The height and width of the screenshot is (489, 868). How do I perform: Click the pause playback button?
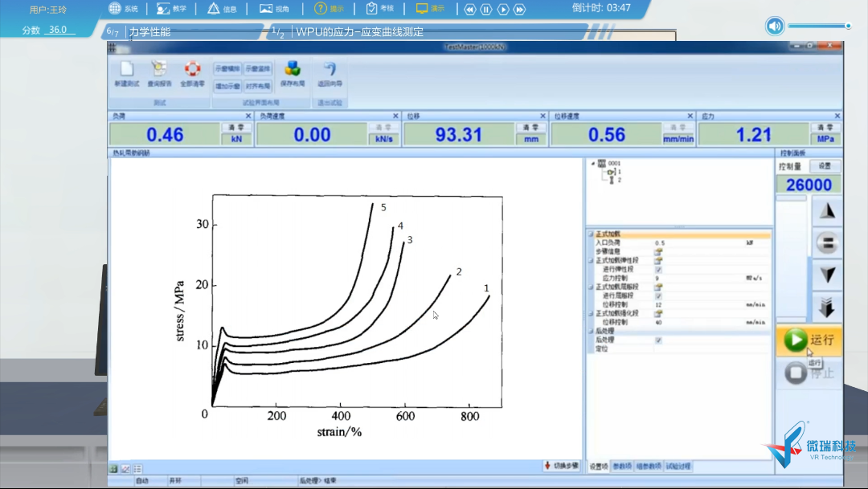[486, 10]
